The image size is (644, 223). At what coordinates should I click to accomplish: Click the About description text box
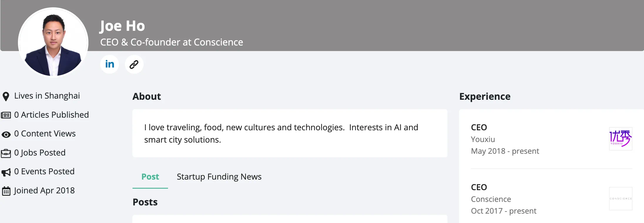290,134
